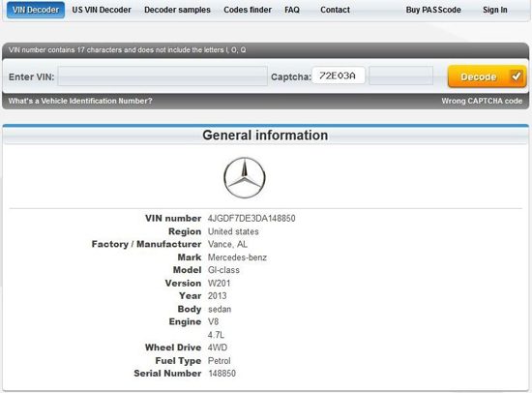This screenshot has width=532, height=393.
Task: Click the Mercedes-Benz star logo
Action: [245, 178]
